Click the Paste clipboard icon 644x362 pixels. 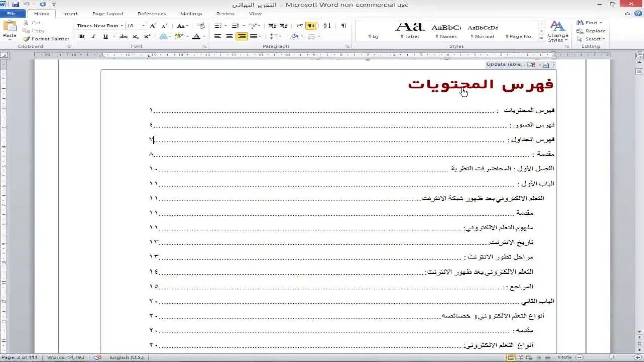10,30
